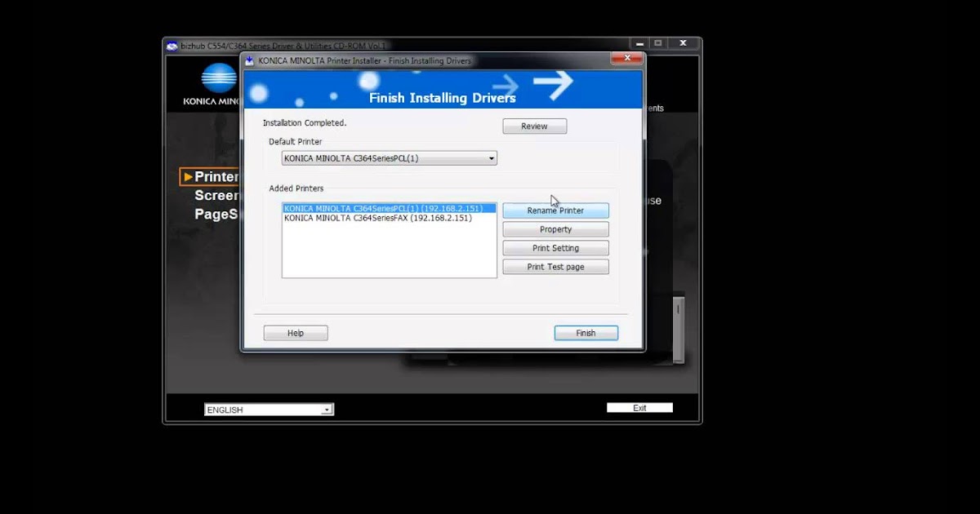Image resolution: width=980 pixels, height=514 pixels.
Task: Click the Review button
Action: coord(534,126)
